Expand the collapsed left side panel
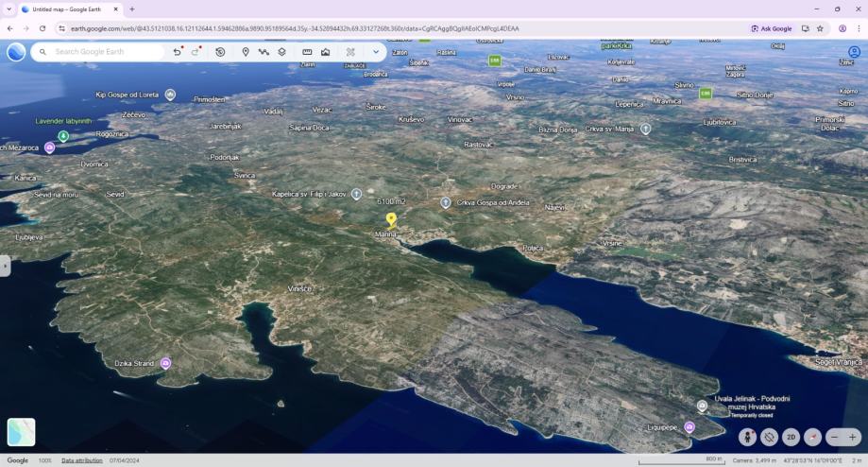 pyautogui.click(x=5, y=267)
